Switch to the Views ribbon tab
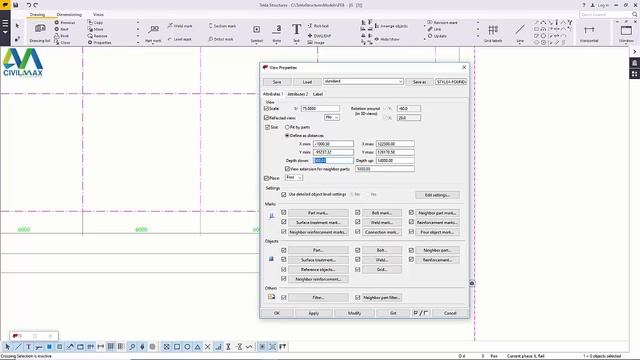The width and height of the screenshot is (640, 360). (98, 15)
